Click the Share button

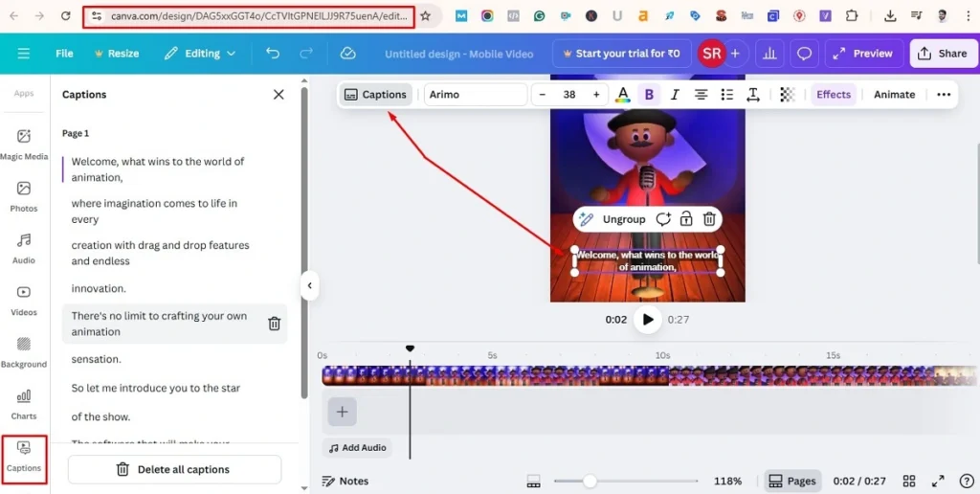[943, 54]
